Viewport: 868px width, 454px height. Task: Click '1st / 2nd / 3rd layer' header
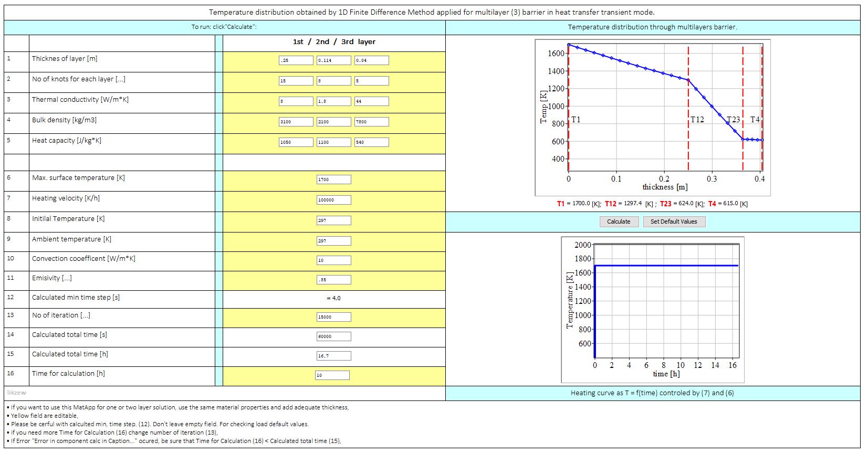pyautogui.click(x=334, y=42)
